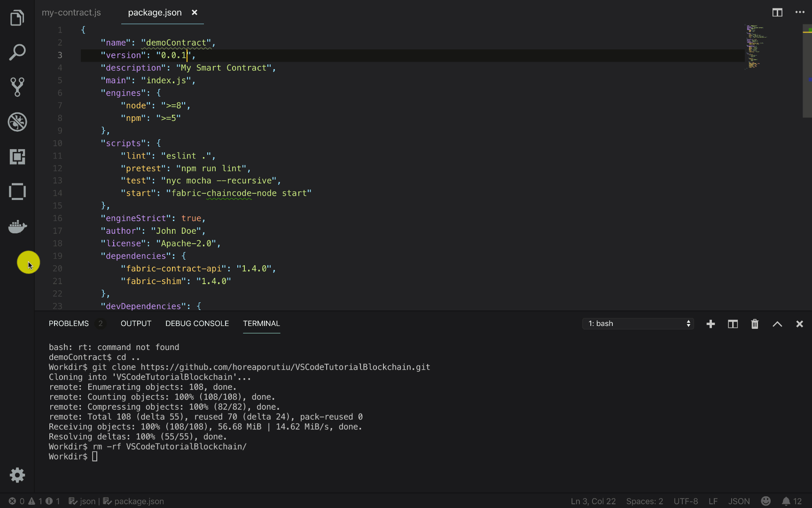The width and height of the screenshot is (812, 508).
Task: Kill terminal with trash icon
Action: (755, 324)
